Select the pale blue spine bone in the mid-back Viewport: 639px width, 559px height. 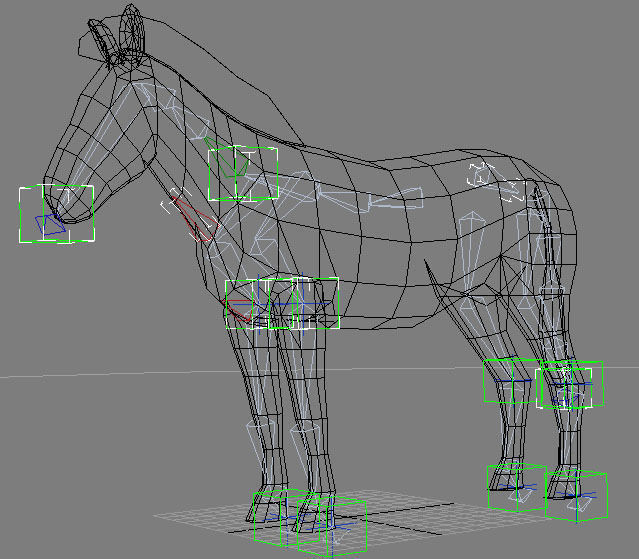396,198
